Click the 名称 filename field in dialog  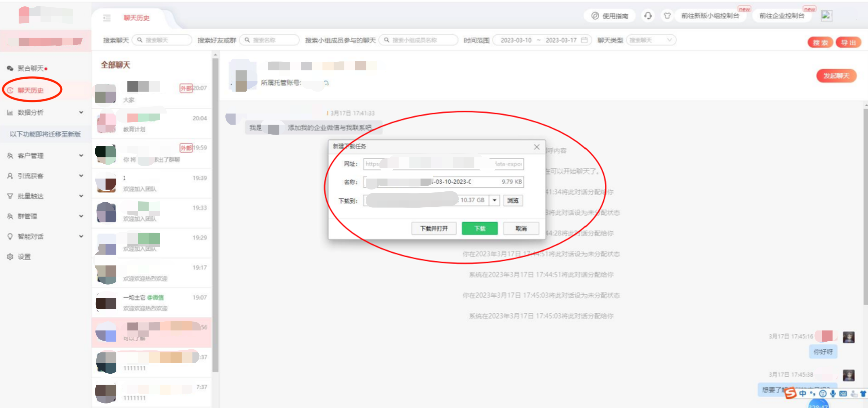click(x=443, y=182)
